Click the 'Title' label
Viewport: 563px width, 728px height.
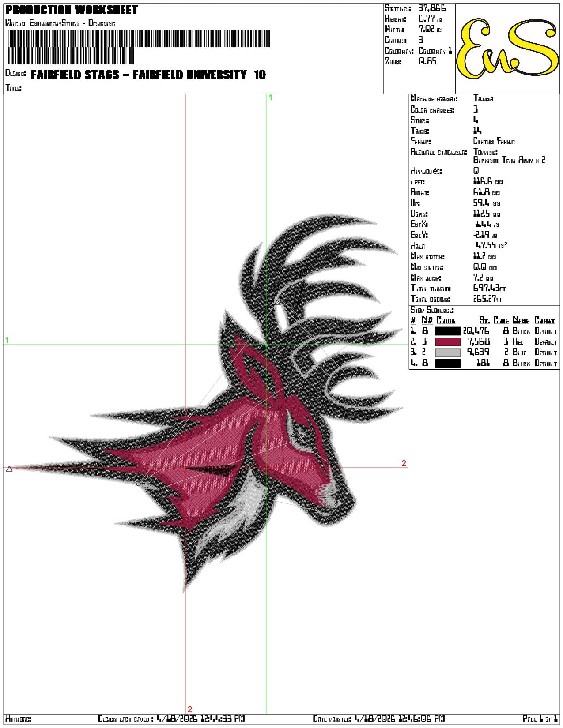[x=13, y=88]
